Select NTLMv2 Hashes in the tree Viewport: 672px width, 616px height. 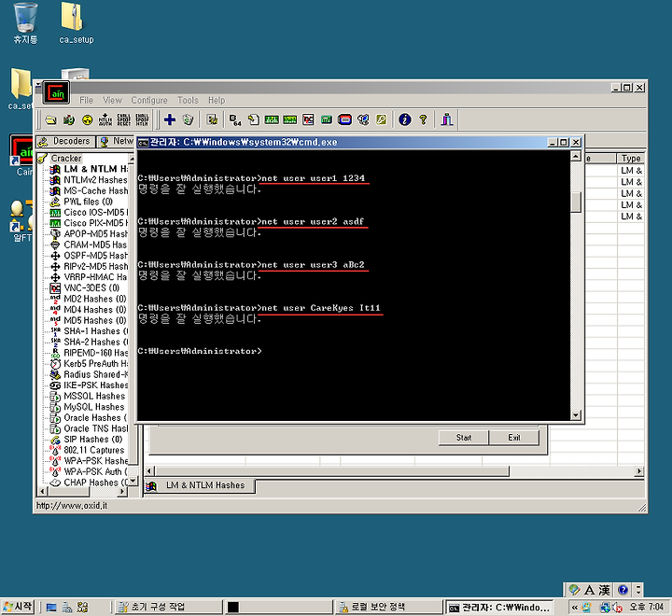pos(95,179)
